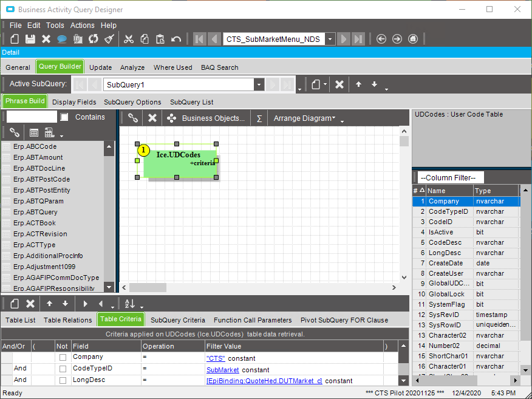Toggle the Not checkbox for Company row
Screen dimensions: 532x399
click(63, 358)
